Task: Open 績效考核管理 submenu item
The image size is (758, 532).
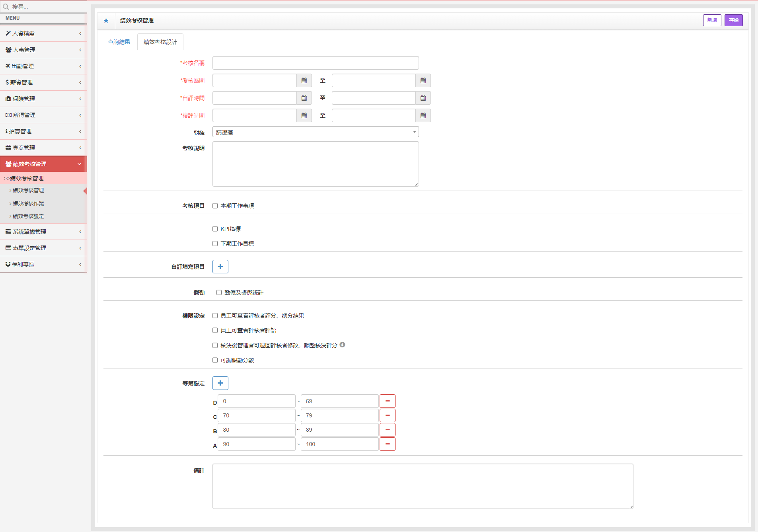Action: (x=28, y=191)
